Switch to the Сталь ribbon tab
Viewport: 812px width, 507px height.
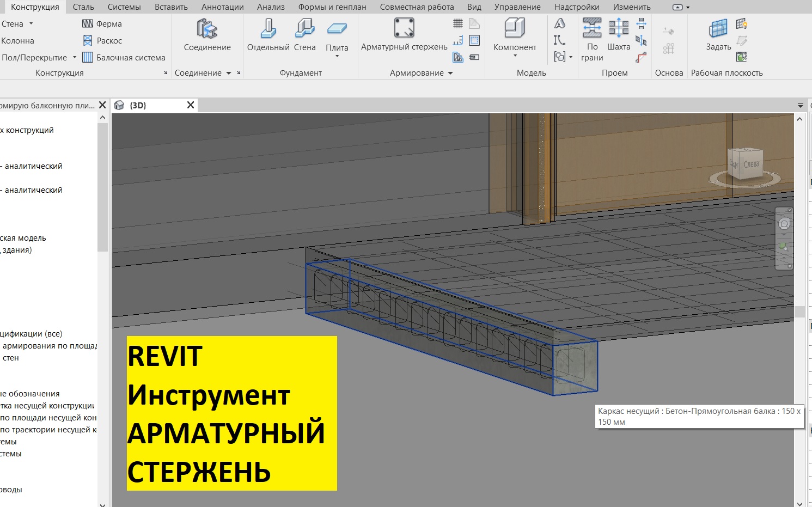83,7
